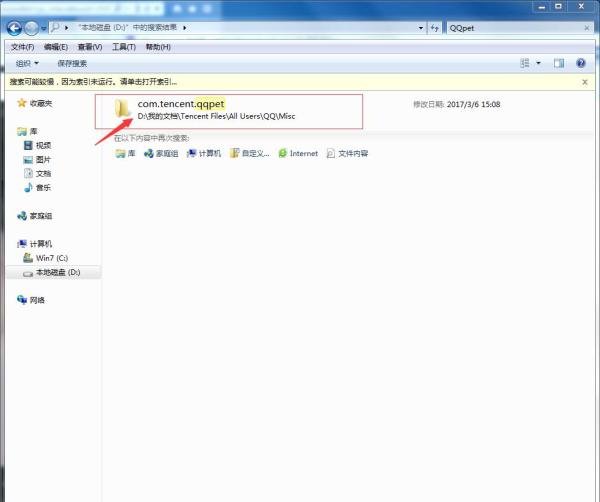600x502 pixels.
Task: Expand the address bar history dropdown
Action: click(421, 28)
